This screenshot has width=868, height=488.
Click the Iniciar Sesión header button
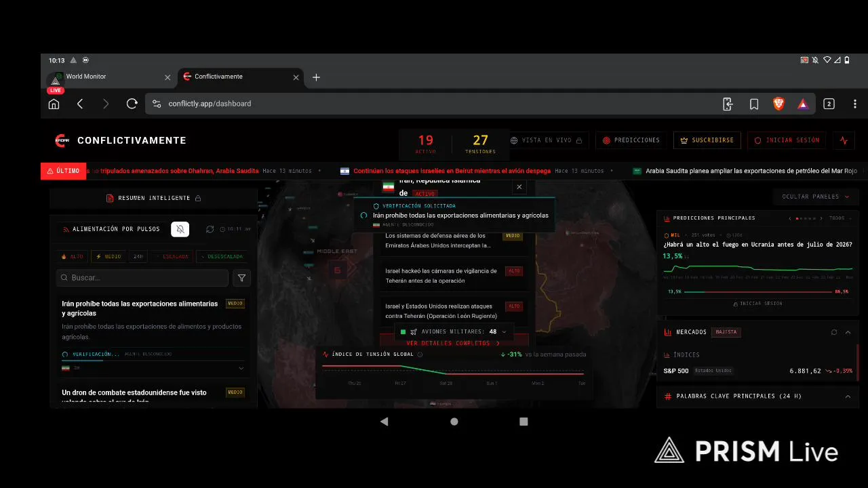(787, 140)
